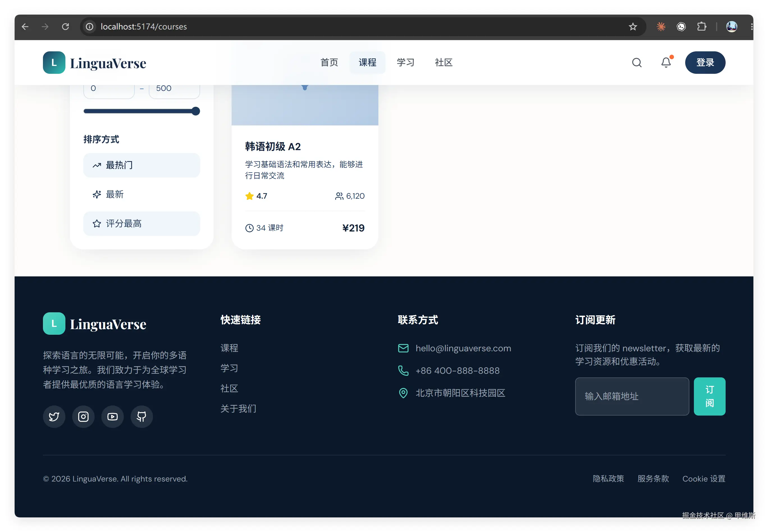Open 隐私政策 link

[608, 479]
